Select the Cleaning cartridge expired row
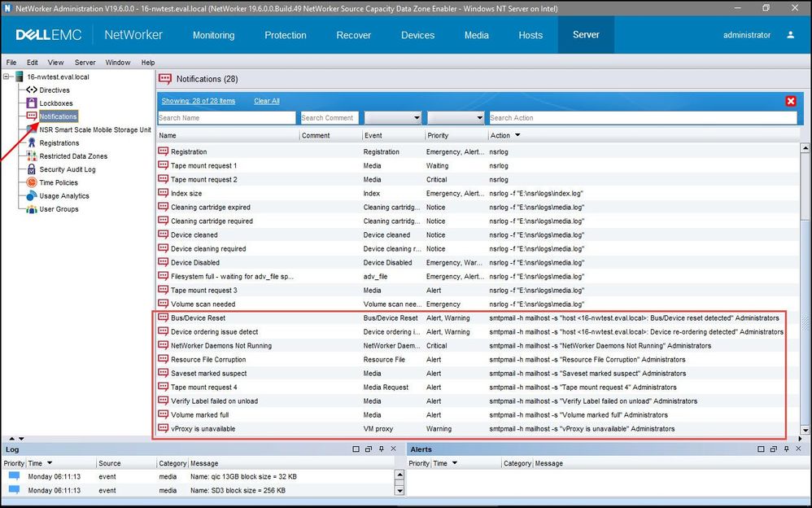 tap(478, 207)
